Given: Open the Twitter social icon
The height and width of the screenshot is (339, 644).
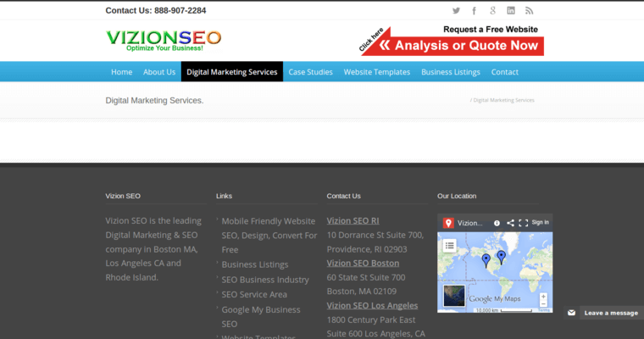Looking at the screenshot, I should point(456,11).
